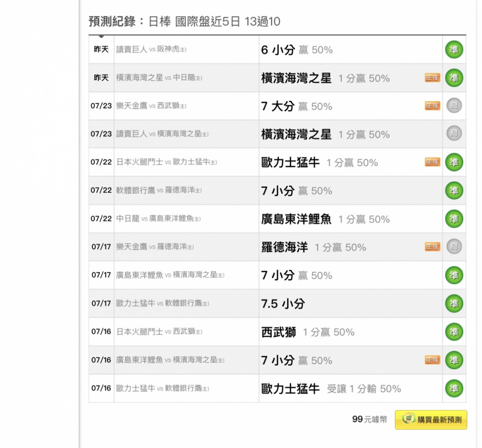482x448 pixels.
Task: Click the prediction 廣島東洋鯉魚 1 分贏 50%
Action: point(325,219)
